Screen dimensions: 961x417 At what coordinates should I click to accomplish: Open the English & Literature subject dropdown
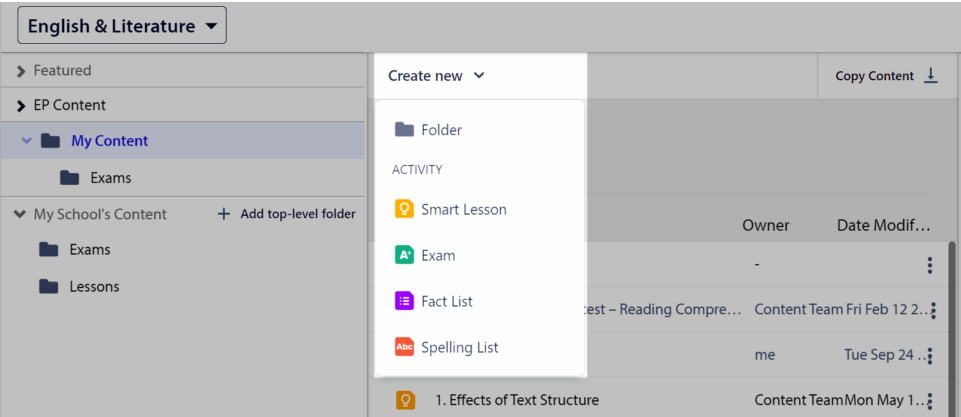tap(122, 26)
